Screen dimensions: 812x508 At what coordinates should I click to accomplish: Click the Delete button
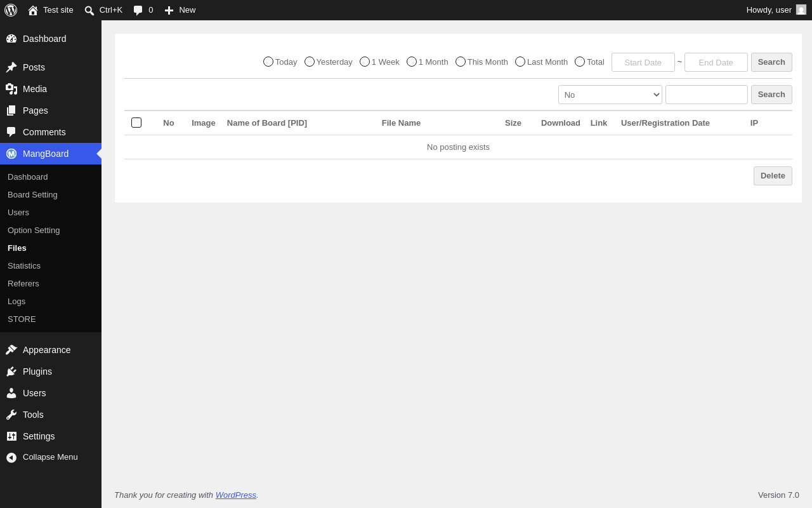[x=773, y=176]
